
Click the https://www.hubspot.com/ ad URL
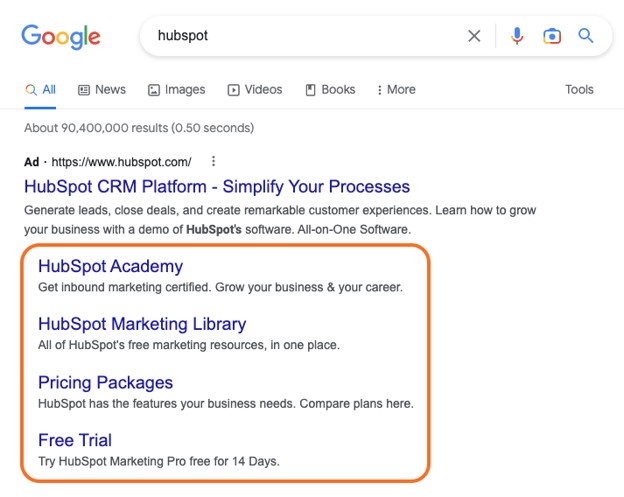(x=121, y=162)
